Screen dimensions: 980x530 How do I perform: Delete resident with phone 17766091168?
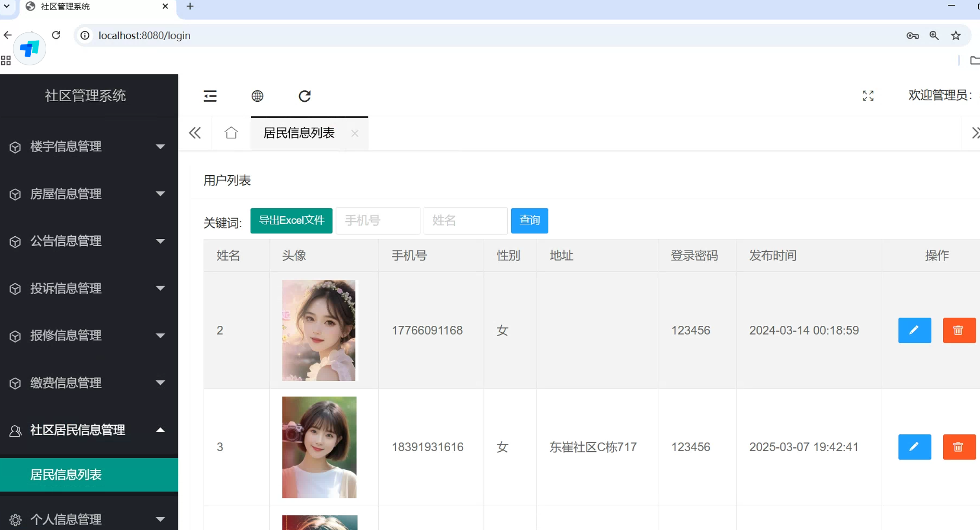pos(959,331)
